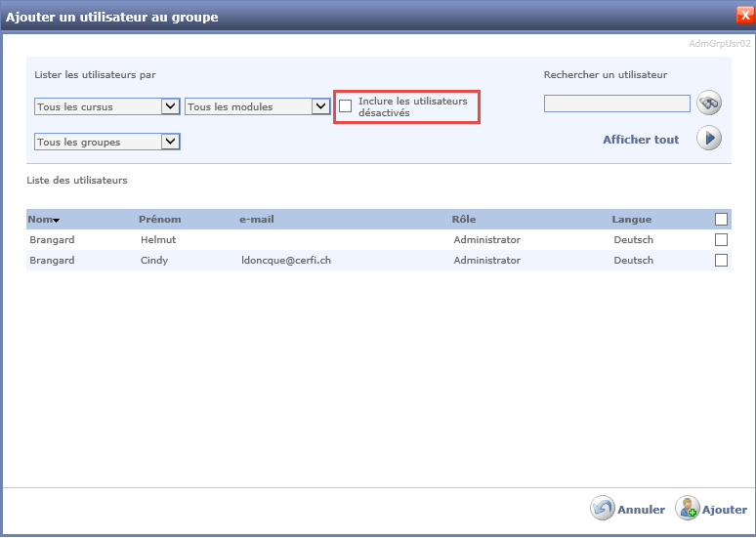756x538 pixels.
Task: Tick the select-all checkbox in header
Action: (721, 219)
